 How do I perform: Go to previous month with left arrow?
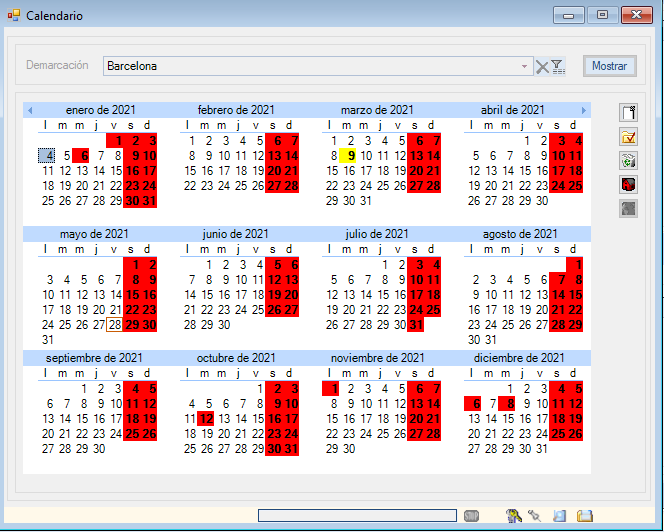tap(30, 110)
